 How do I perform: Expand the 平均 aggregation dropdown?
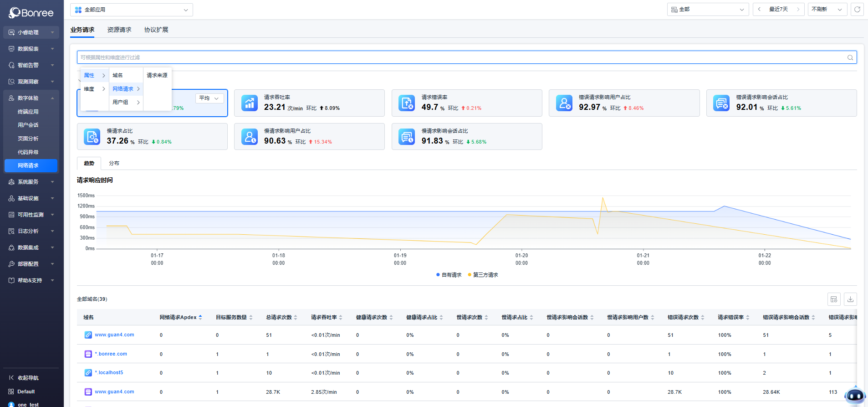click(x=209, y=98)
